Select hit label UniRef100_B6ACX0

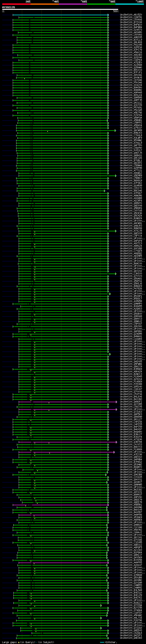click(131, 263)
